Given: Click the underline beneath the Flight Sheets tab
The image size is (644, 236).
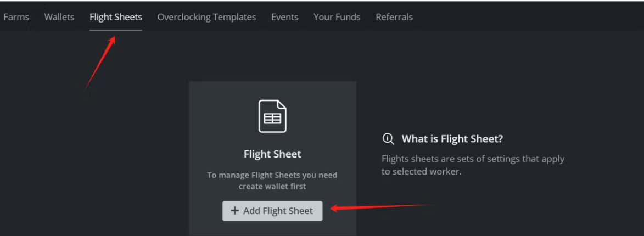Looking at the screenshot, I should click(116, 30).
